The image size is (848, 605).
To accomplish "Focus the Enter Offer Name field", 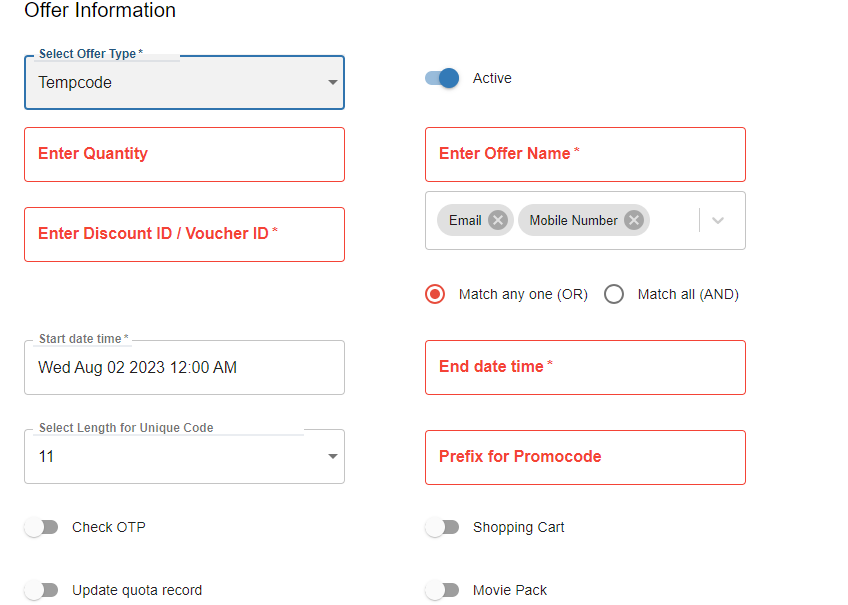I will (585, 154).
